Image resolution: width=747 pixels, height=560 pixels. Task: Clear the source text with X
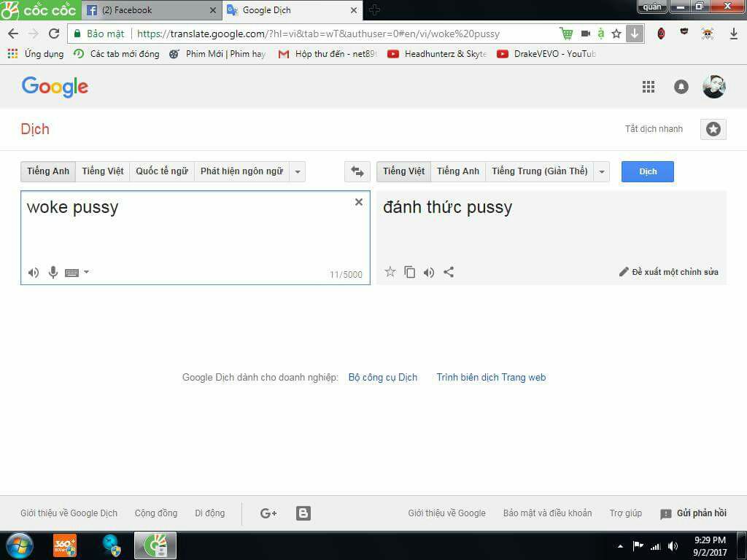359,202
